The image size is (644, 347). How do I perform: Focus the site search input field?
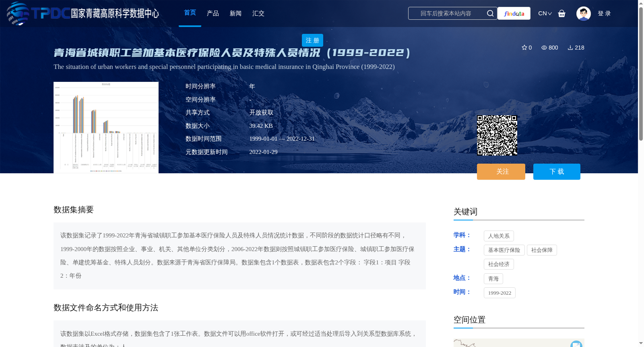click(x=446, y=13)
